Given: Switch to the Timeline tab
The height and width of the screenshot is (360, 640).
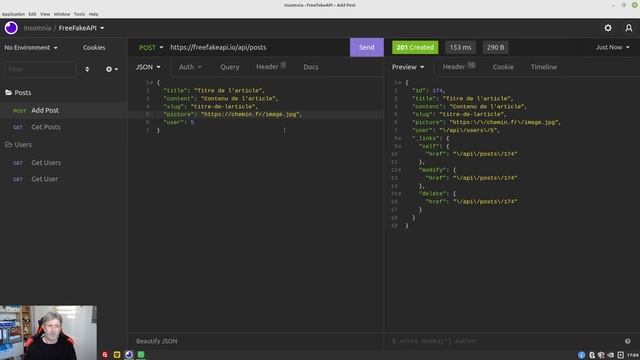Looking at the screenshot, I should (x=544, y=67).
